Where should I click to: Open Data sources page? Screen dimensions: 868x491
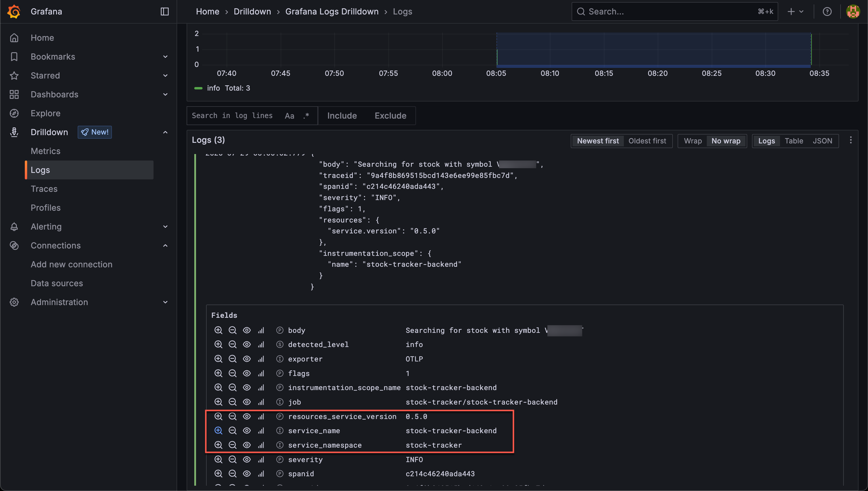tap(57, 283)
